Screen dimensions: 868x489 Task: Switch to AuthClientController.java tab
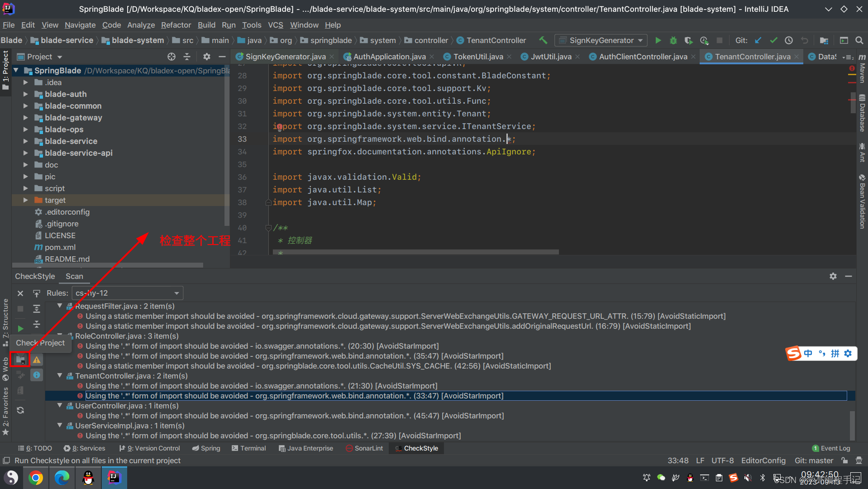643,57
